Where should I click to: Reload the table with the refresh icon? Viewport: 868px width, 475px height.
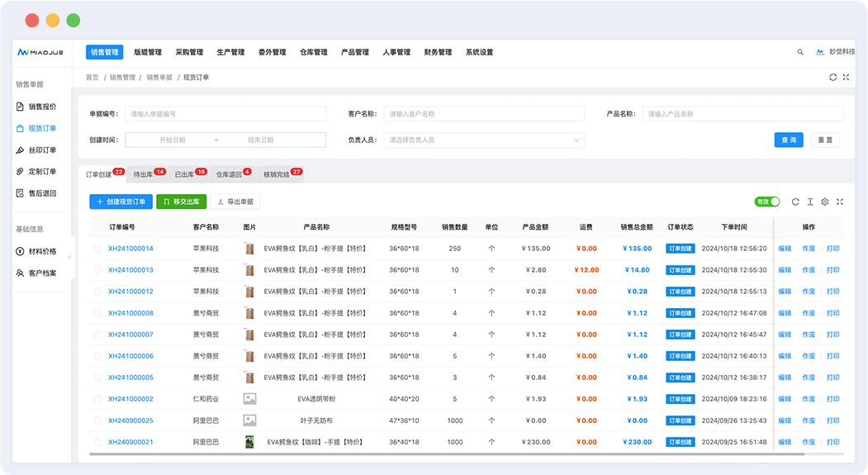click(795, 202)
